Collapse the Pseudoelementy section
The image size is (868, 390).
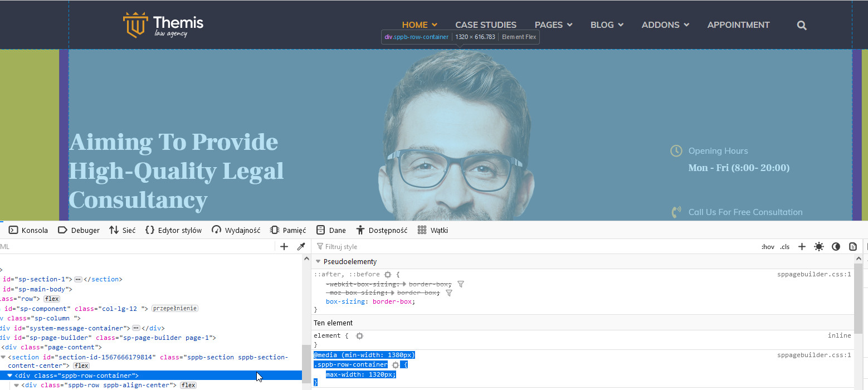pyautogui.click(x=318, y=261)
